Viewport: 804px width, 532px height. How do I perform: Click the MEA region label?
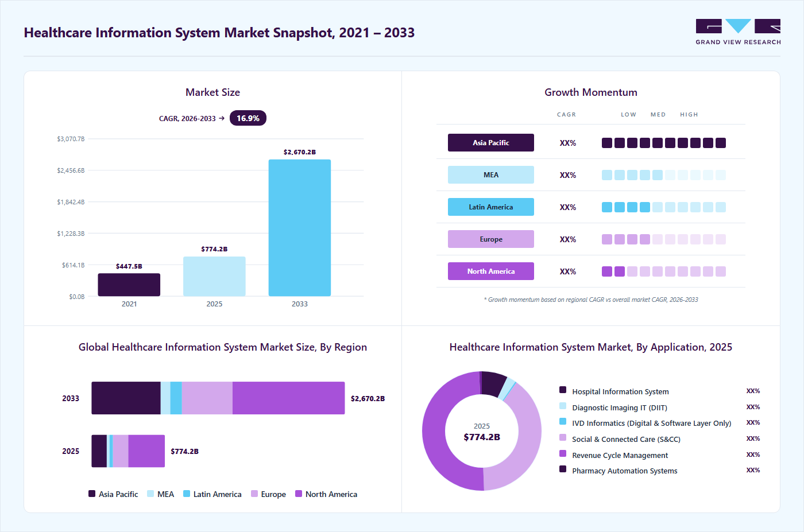pyautogui.click(x=491, y=175)
